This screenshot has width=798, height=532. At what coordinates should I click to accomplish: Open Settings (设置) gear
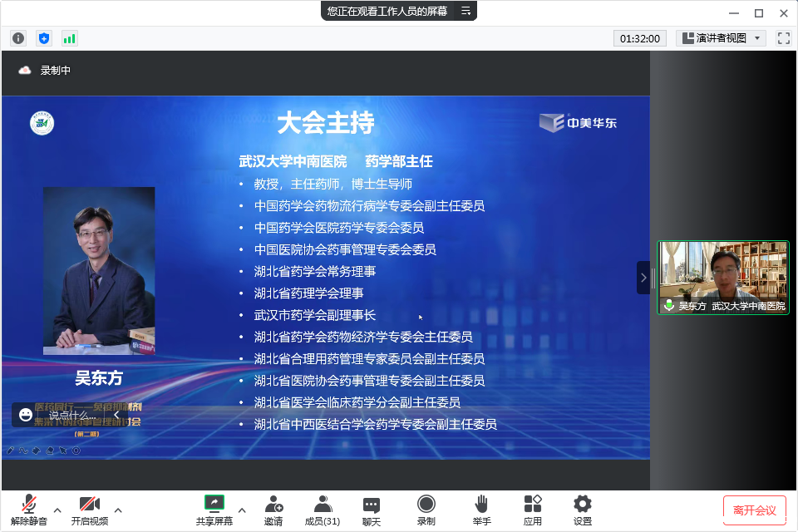tap(583, 509)
